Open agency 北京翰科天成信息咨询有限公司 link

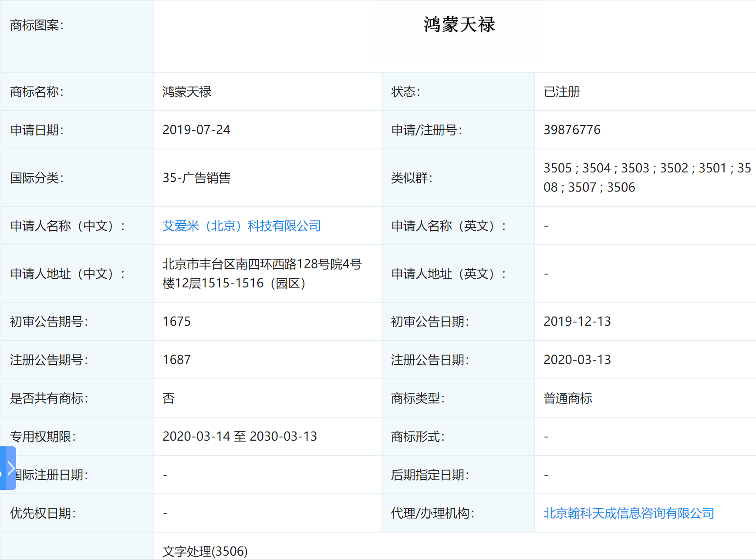point(629,513)
